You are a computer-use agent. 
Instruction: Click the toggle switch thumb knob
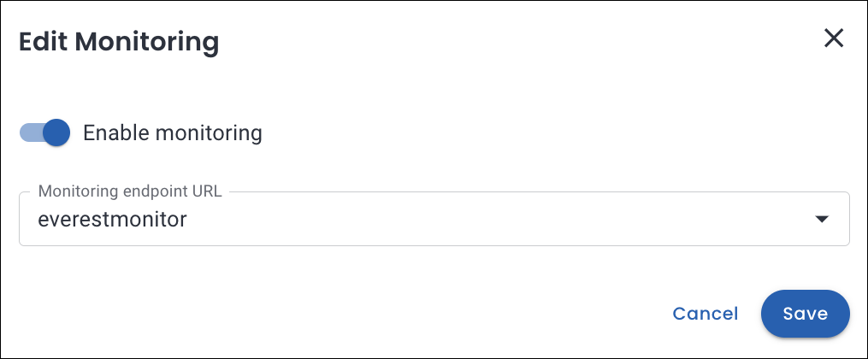(56, 132)
